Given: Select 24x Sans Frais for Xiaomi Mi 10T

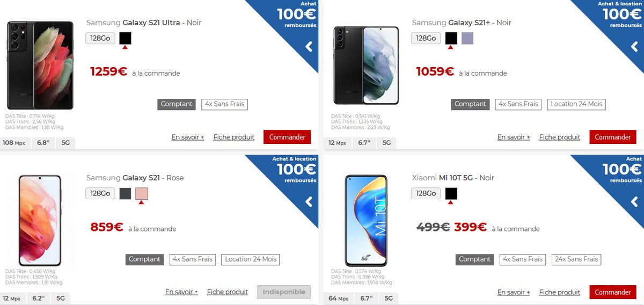Looking at the screenshot, I should pos(576,259).
